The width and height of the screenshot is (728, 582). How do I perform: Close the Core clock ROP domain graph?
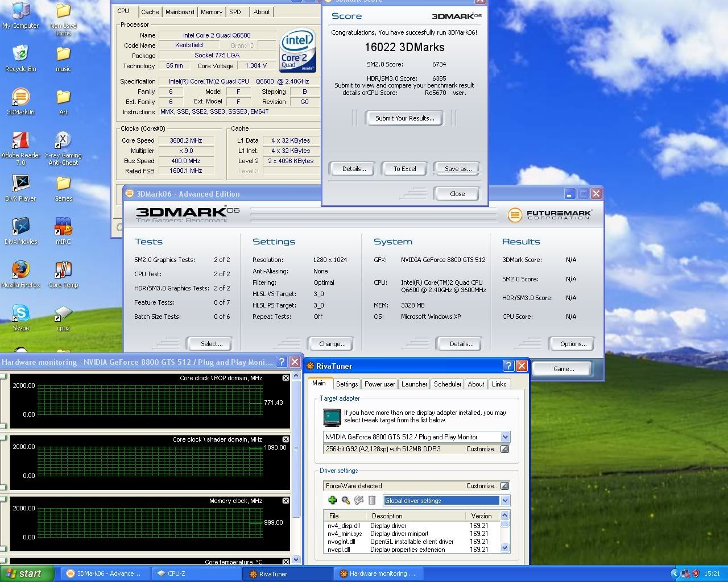coord(286,378)
